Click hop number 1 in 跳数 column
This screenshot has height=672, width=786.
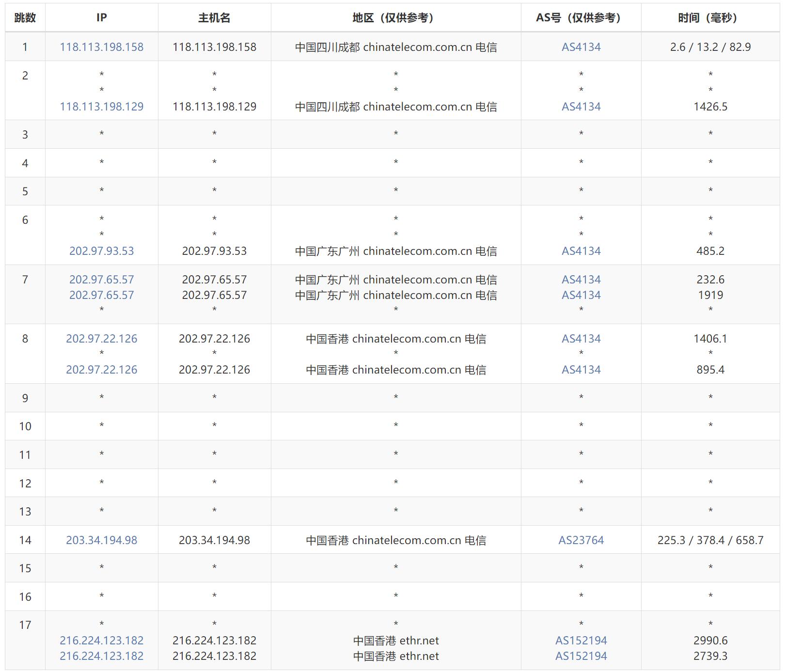tap(25, 47)
